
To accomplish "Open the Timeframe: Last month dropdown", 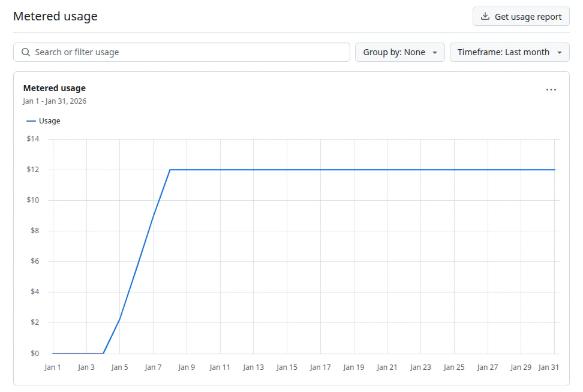I will coord(509,52).
